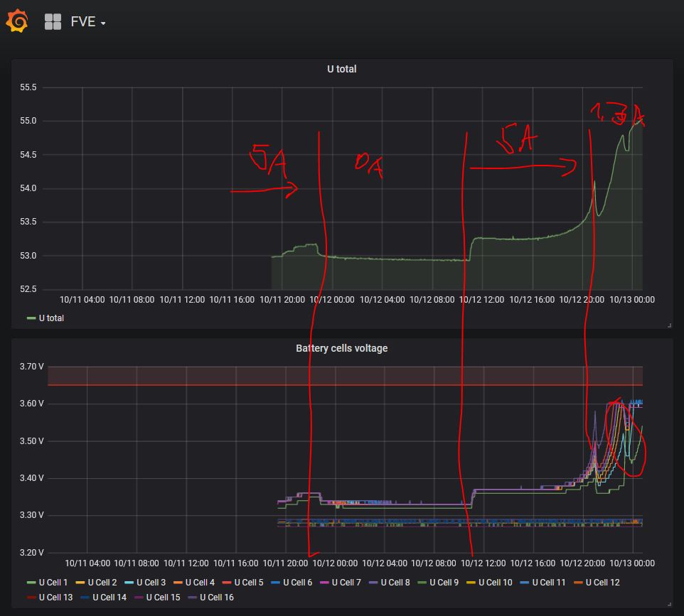The height and width of the screenshot is (616, 684).
Task: Toggle U Cell 5 series visibility
Action: pyautogui.click(x=247, y=583)
